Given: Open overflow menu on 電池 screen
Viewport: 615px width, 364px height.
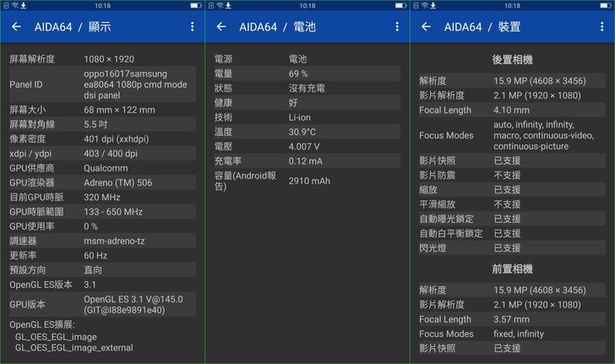Looking at the screenshot, I should tap(397, 27).
